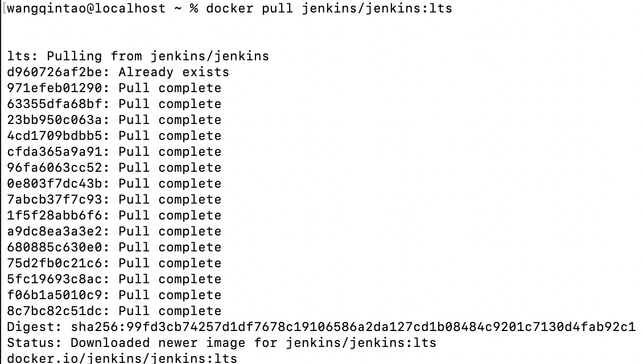Screen dimensions: 643x364
Task: Click 'Pull complete' beside layer 75d2fb0c21c6
Action: point(170,263)
